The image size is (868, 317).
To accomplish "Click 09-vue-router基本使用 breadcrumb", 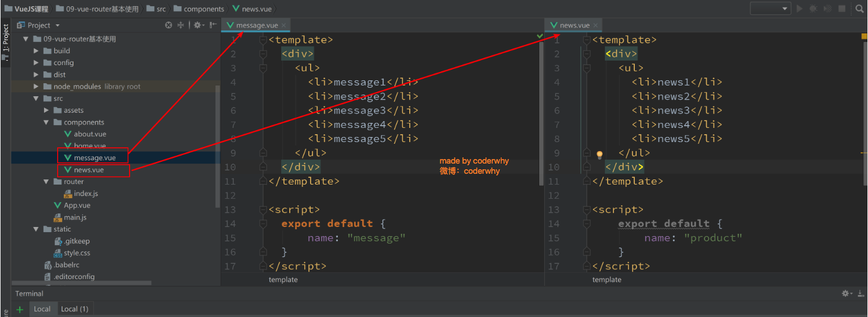I will coord(97,8).
